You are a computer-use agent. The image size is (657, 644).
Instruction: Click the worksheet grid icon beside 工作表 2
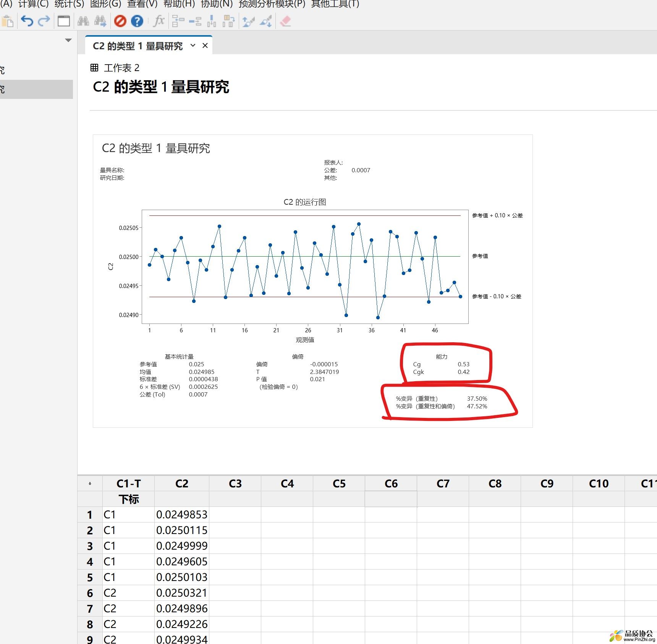pos(94,68)
